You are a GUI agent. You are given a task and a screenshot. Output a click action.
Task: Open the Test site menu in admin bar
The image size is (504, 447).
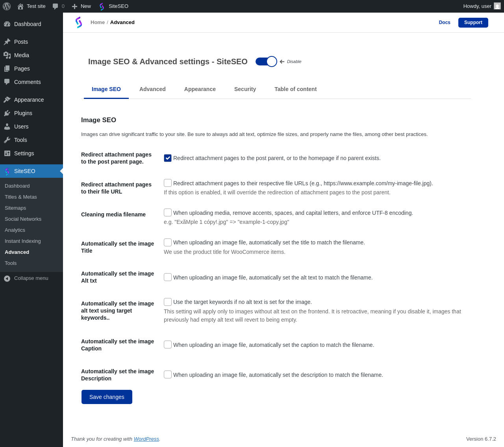point(31,6)
